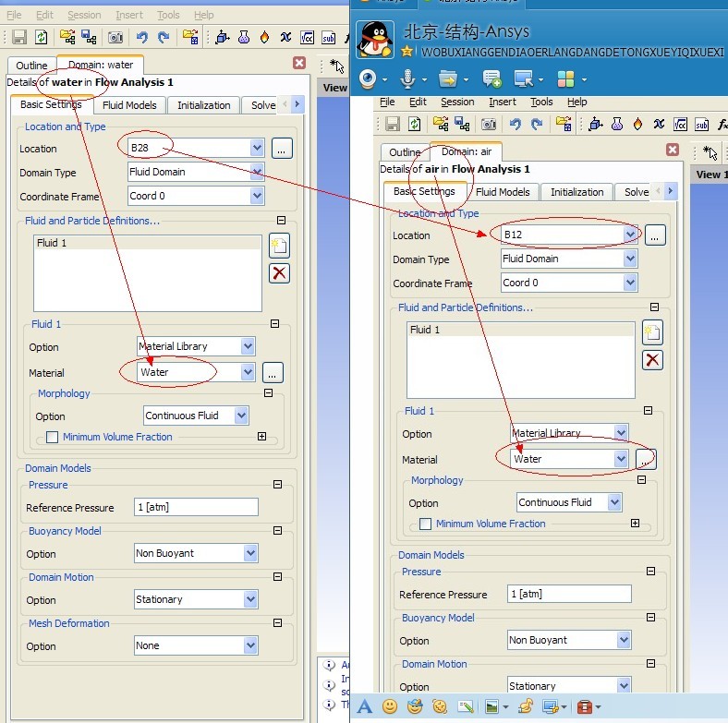Click the add new fluid icon in water panel
This screenshot has height=723, width=728.
coord(279,246)
